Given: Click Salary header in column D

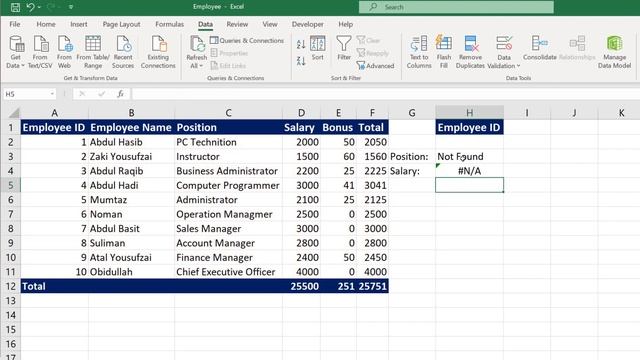Looking at the screenshot, I should click(x=301, y=127).
